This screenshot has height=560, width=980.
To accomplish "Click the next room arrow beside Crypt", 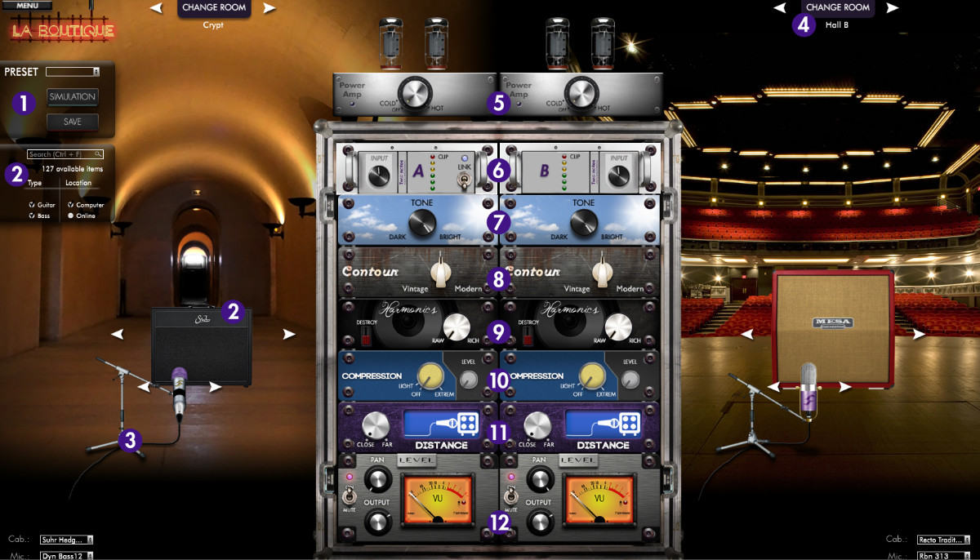I will point(269,8).
